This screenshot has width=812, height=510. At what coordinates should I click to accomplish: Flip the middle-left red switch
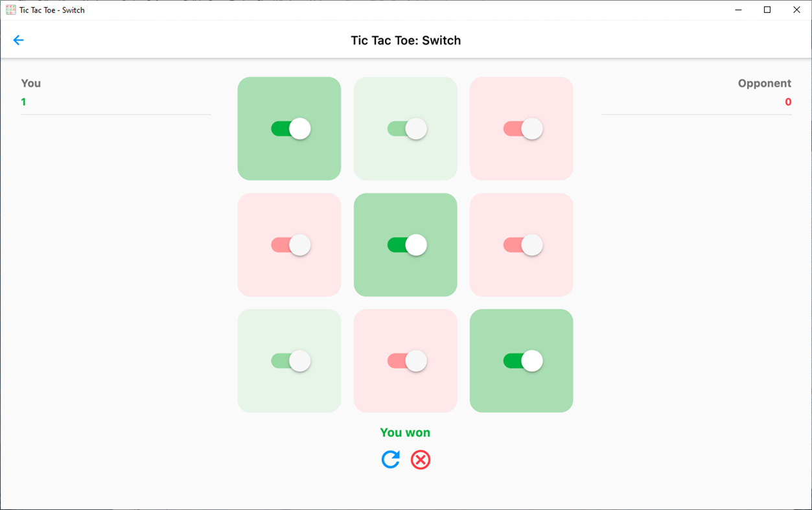point(289,244)
